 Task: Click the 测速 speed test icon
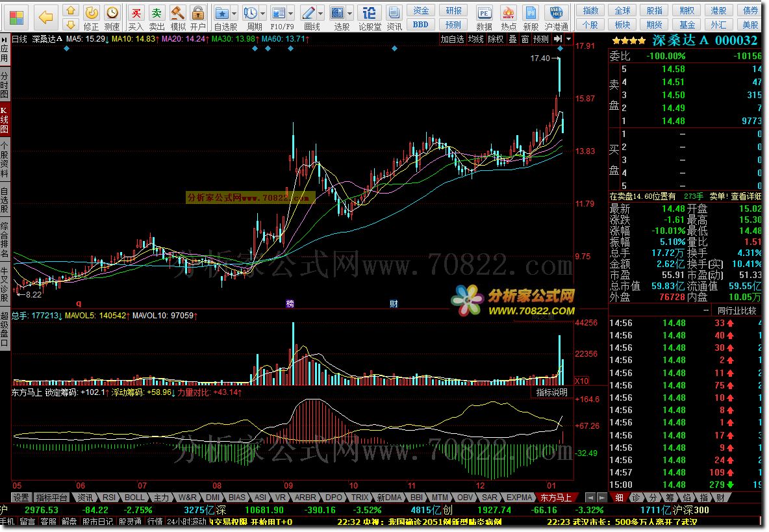click(112, 17)
